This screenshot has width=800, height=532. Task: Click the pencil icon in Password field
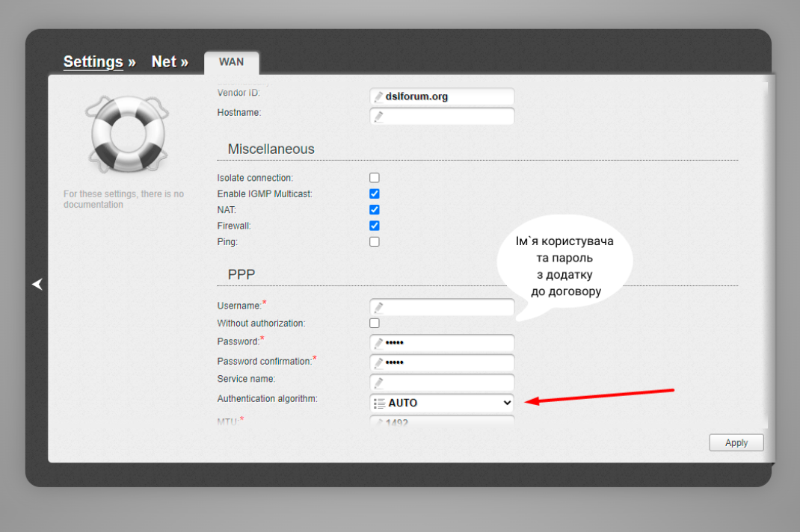click(x=379, y=343)
